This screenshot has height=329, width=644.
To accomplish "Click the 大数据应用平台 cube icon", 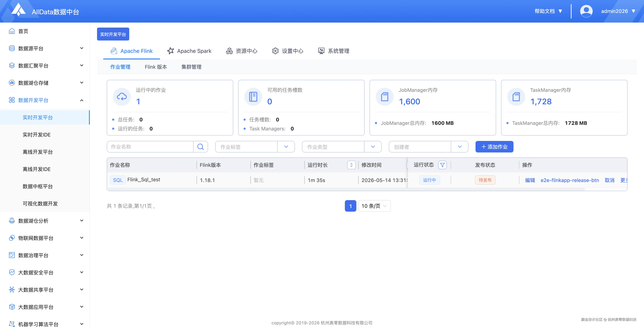I will coord(12,307).
